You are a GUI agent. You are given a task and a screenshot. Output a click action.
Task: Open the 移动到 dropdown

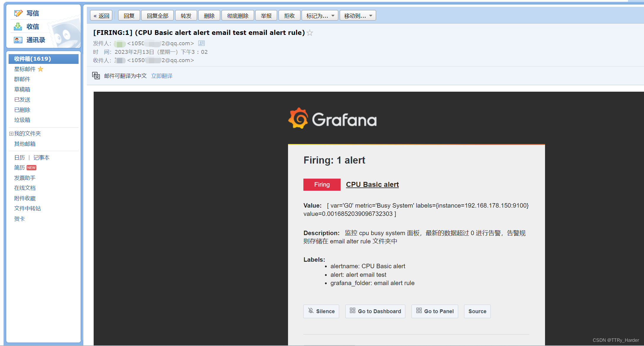click(x=358, y=16)
